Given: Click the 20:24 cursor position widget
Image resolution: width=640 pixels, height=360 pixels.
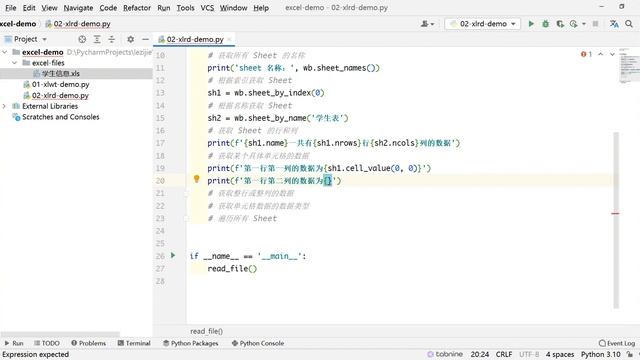Looking at the screenshot, I should pos(480,354).
